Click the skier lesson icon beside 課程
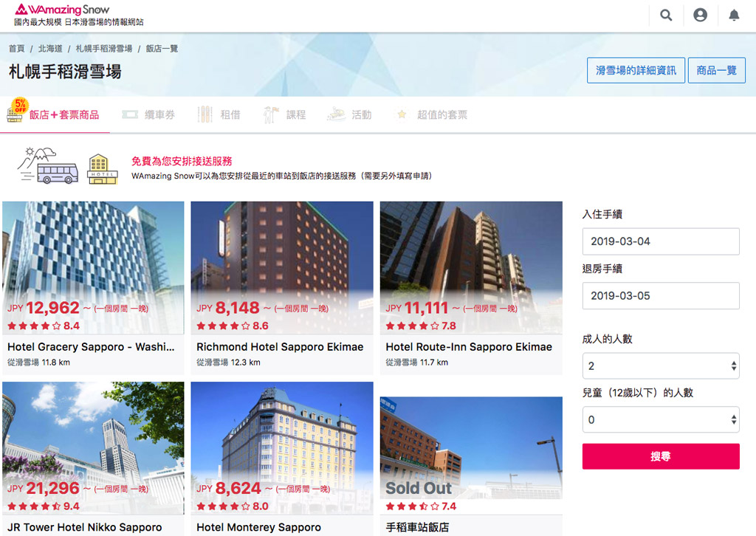Image resolution: width=756 pixels, height=536 pixels. [271, 115]
